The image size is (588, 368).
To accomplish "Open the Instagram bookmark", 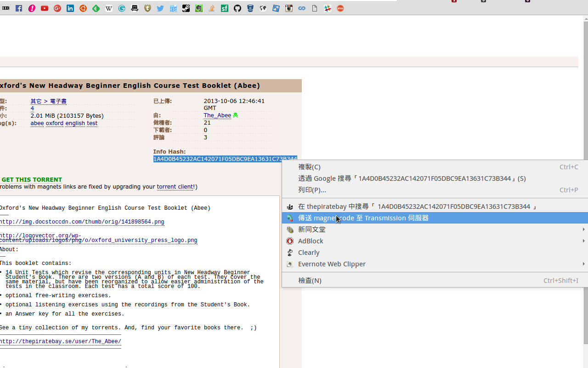I will [289, 8].
